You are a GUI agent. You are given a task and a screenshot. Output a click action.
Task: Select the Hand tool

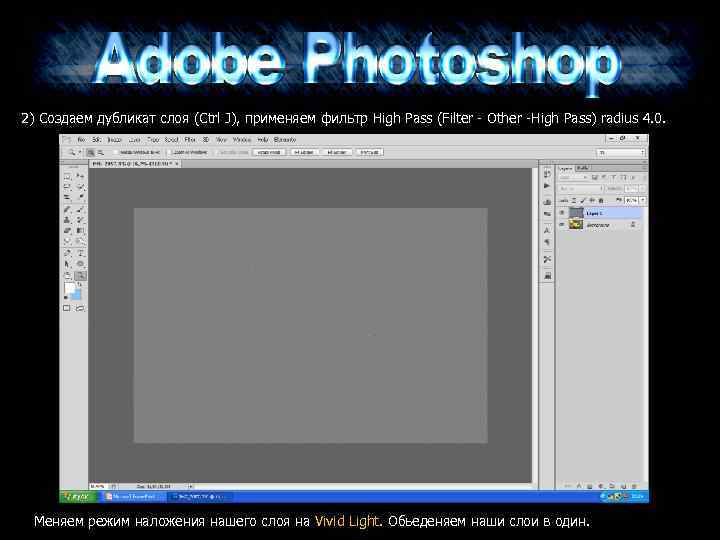(x=68, y=276)
